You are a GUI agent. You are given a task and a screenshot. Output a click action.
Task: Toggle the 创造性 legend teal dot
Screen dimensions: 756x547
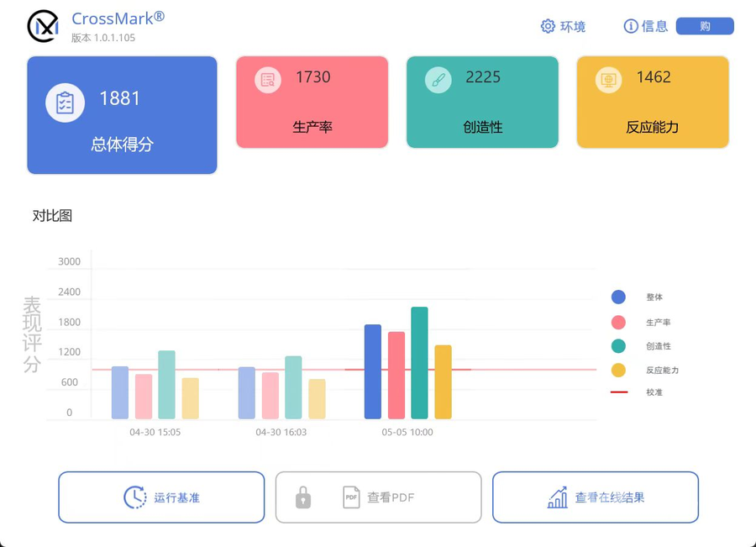618,346
